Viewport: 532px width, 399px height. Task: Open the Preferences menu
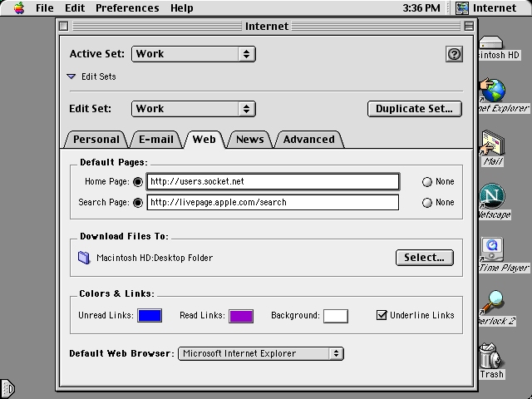(x=127, y=7)
